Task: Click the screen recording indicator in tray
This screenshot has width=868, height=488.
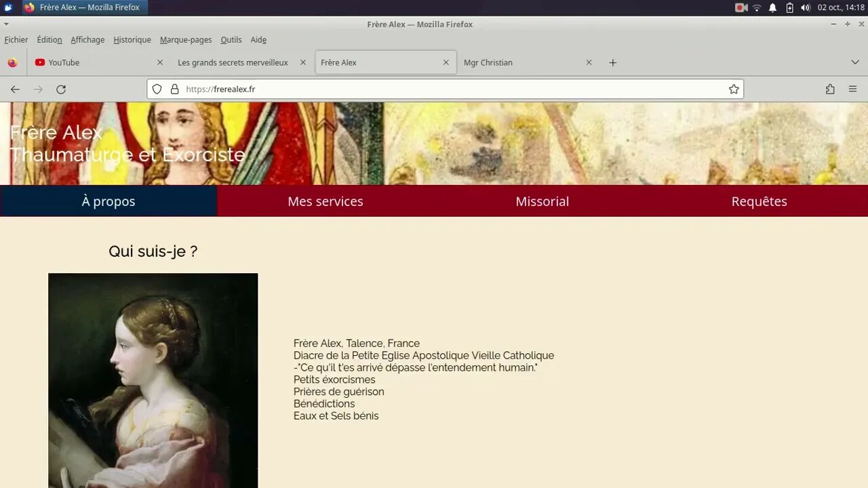Action: pyautogui.click(x=741, y=7)
